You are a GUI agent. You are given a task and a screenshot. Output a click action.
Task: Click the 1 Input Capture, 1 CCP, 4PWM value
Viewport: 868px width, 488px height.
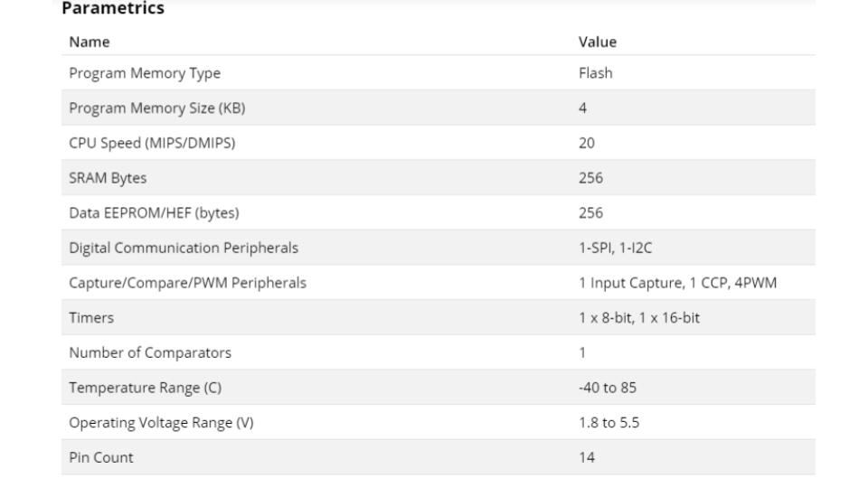(x=677, y=283)
